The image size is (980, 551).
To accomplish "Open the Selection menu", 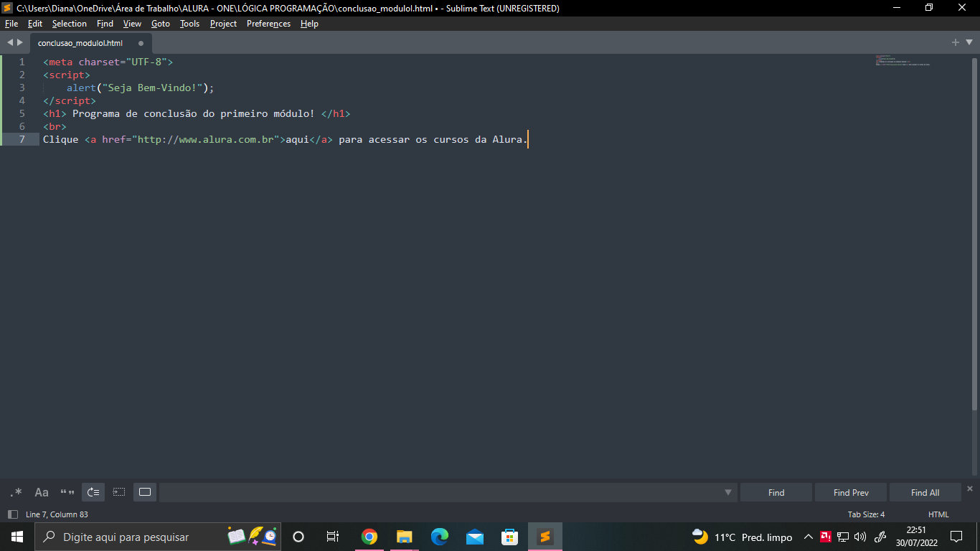I will 69,24.
